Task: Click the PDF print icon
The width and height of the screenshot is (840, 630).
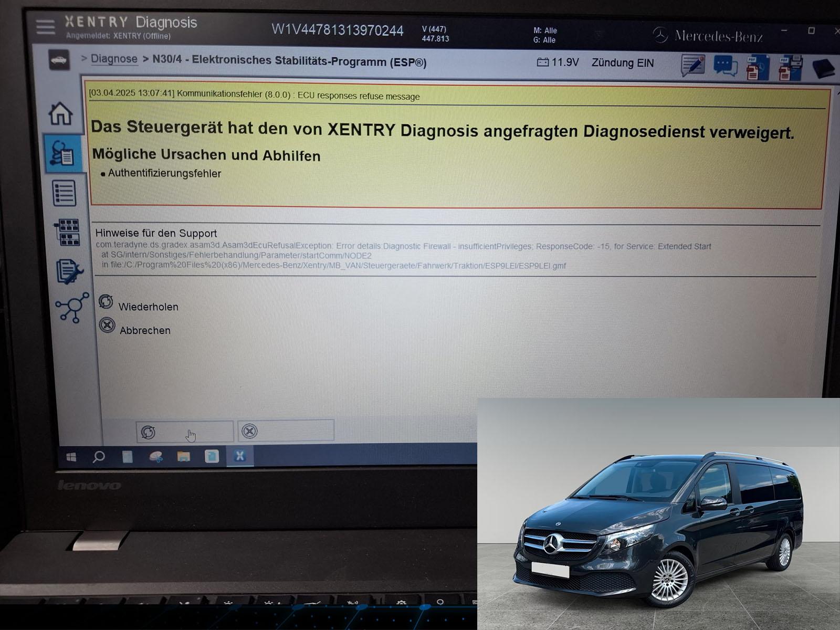Action: pos(790,68)
